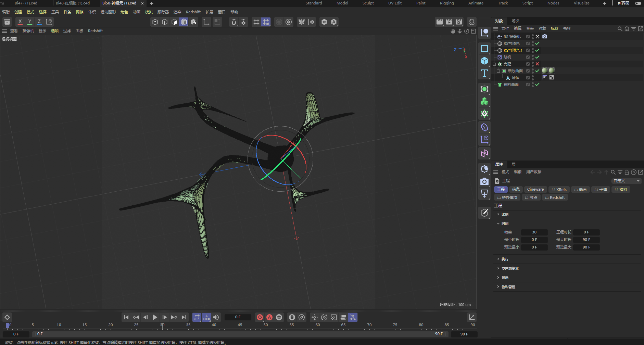This screenshot has height=345, width=644.
Task: Select the Redshift attribute tab
Action: pyautogui.click(x=555, y=197)
